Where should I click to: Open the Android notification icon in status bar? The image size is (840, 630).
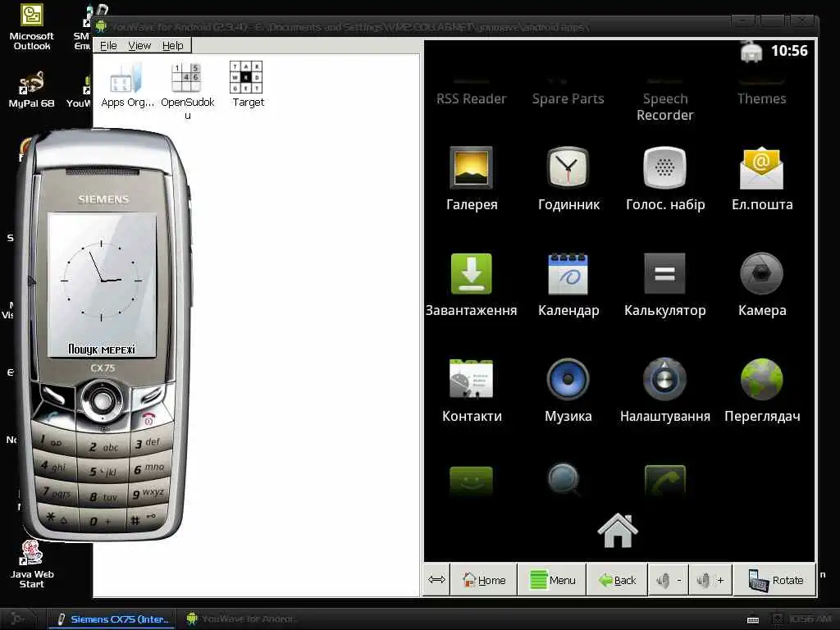click(x=751, y=52)
